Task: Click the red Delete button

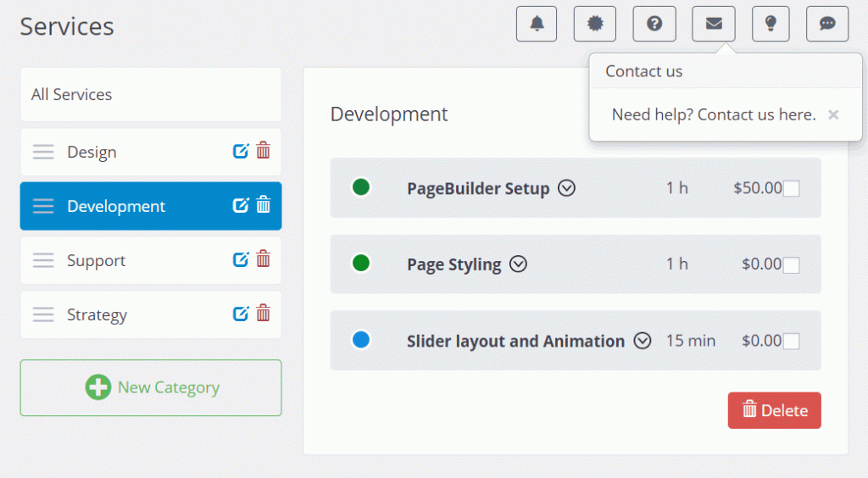Action: tap(774, 410)
